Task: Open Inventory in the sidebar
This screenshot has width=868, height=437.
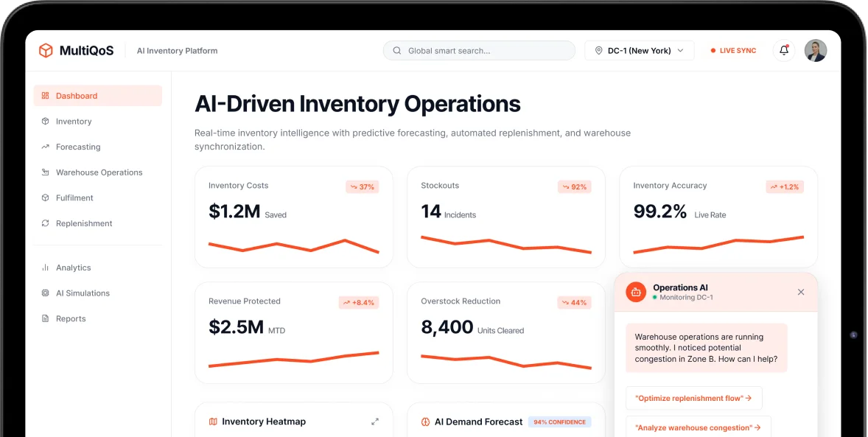Action: point(98,122)
